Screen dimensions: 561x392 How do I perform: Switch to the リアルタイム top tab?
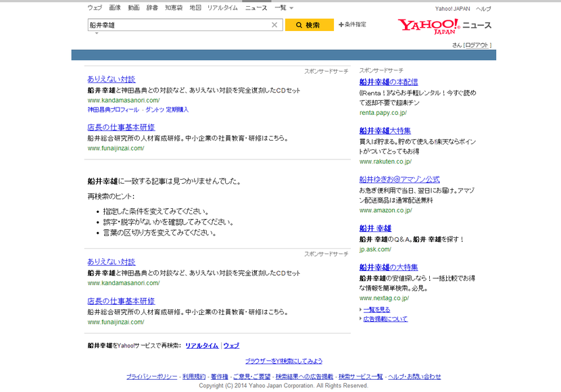coord(222,8)
